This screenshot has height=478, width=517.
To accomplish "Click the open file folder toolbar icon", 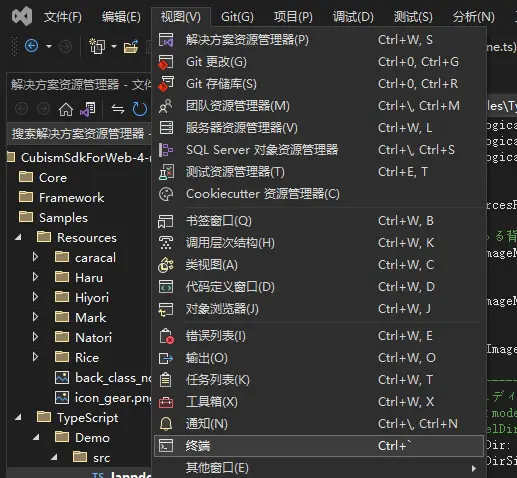I will point(131,46).
